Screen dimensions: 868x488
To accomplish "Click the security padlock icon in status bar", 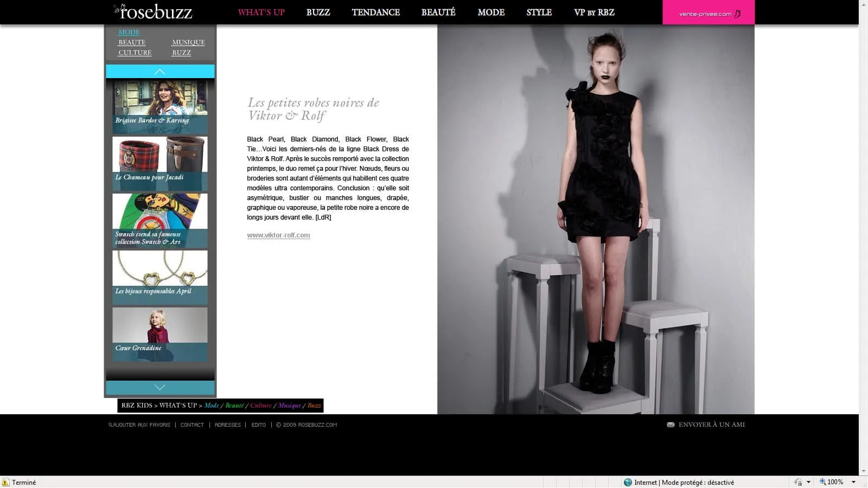I will 798,482.
